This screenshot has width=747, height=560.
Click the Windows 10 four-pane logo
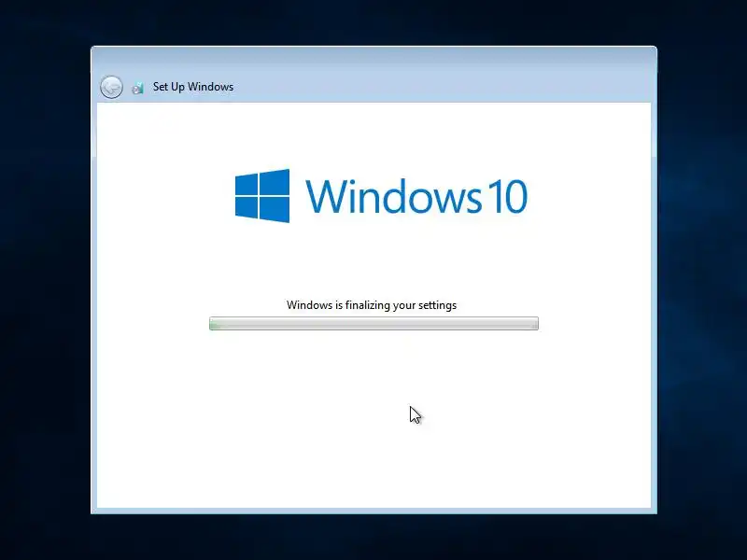(262, 196)
